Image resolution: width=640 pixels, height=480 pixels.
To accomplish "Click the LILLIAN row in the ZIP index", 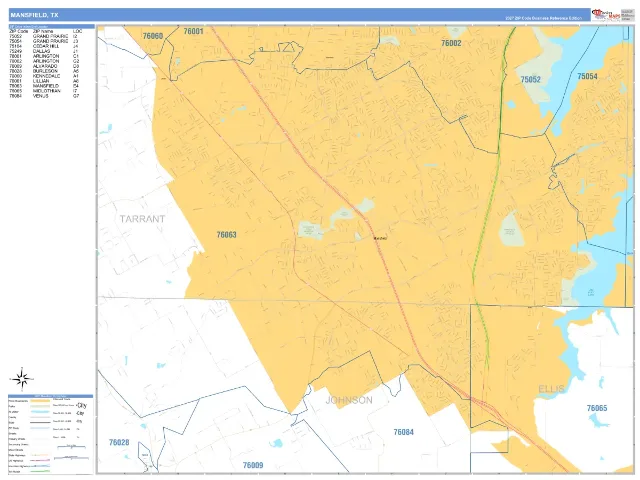I will point(44,81).
